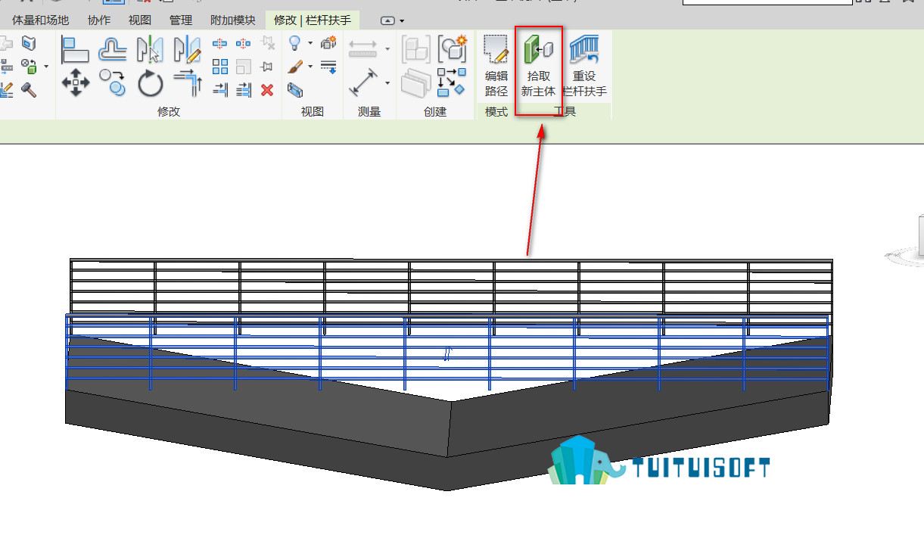Screen dimensions: 924x560
Task: Click the Hide in View lightbulb
Action: click(x=295, y=44)
